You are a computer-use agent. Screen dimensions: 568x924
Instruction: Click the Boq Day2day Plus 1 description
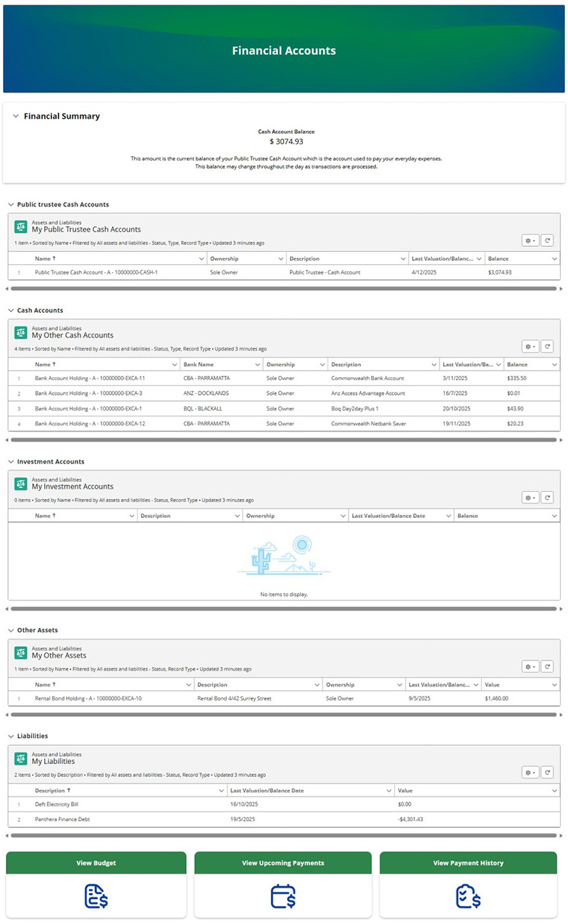coord(355,408)
